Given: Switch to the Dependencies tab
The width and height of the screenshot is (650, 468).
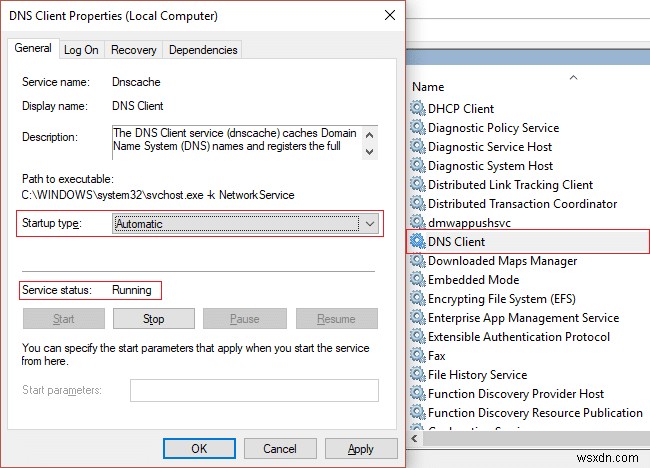Looking at the screenshot, I should (x=204, y=50).
